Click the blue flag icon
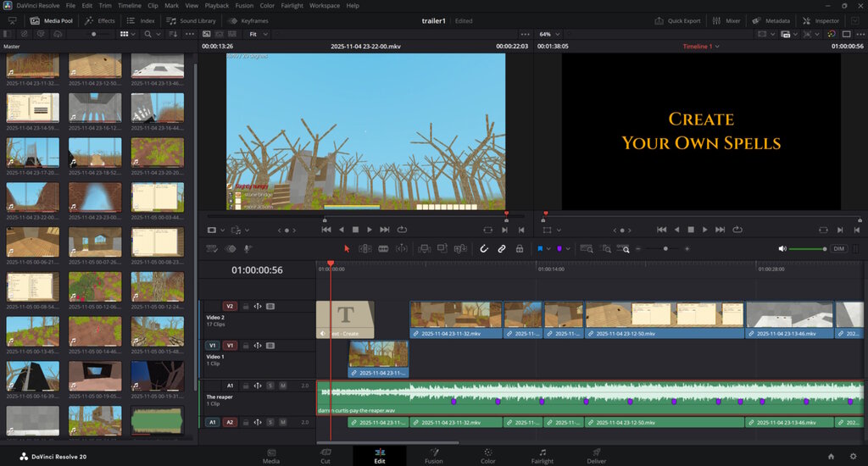The height and width of the screenshot is (466, 868). [540, 249]
